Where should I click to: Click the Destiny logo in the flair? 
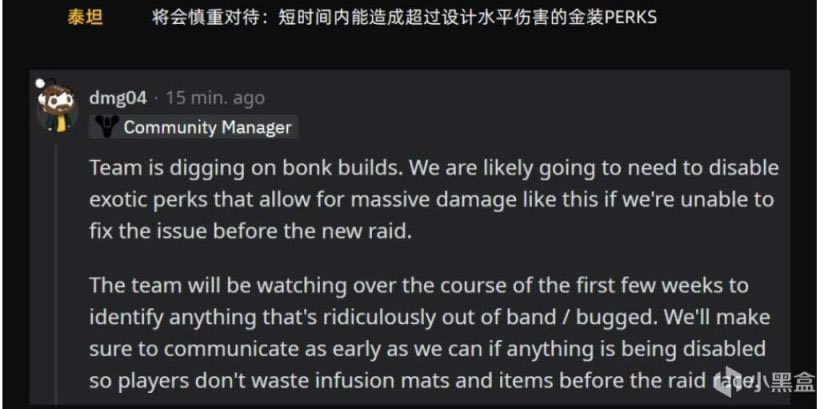point(107,127)
